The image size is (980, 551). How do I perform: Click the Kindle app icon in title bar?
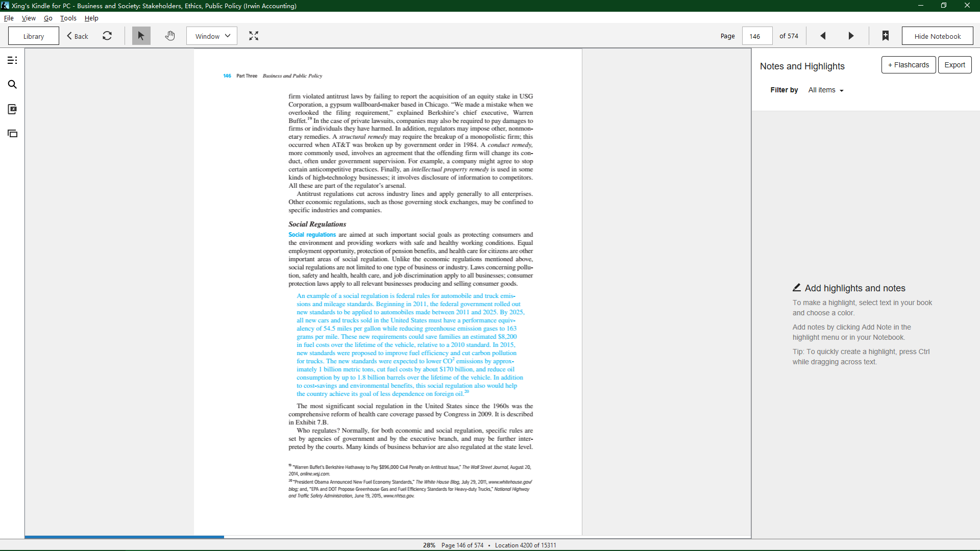click(x=5, y=6)
